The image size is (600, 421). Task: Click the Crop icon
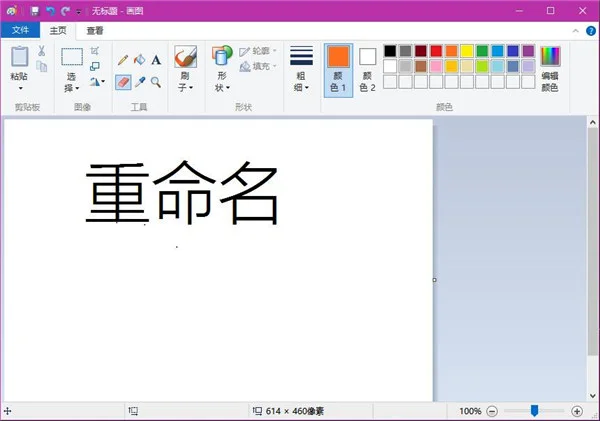pyautogui.click(x=95, y=51)
